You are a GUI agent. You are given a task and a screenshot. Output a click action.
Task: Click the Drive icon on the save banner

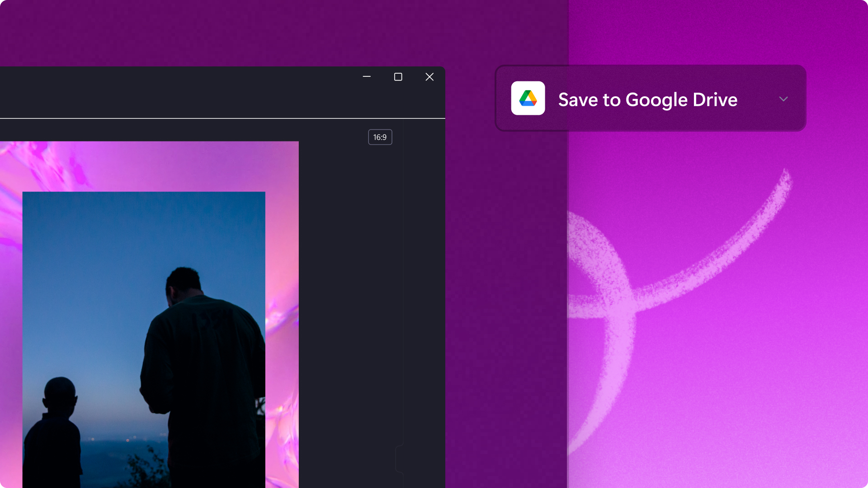pos(528,99)
